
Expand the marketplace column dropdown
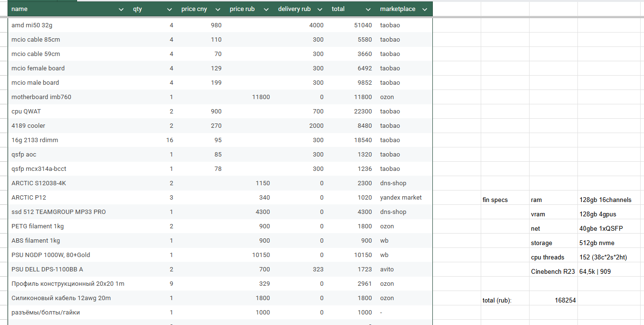click(424, 10)
